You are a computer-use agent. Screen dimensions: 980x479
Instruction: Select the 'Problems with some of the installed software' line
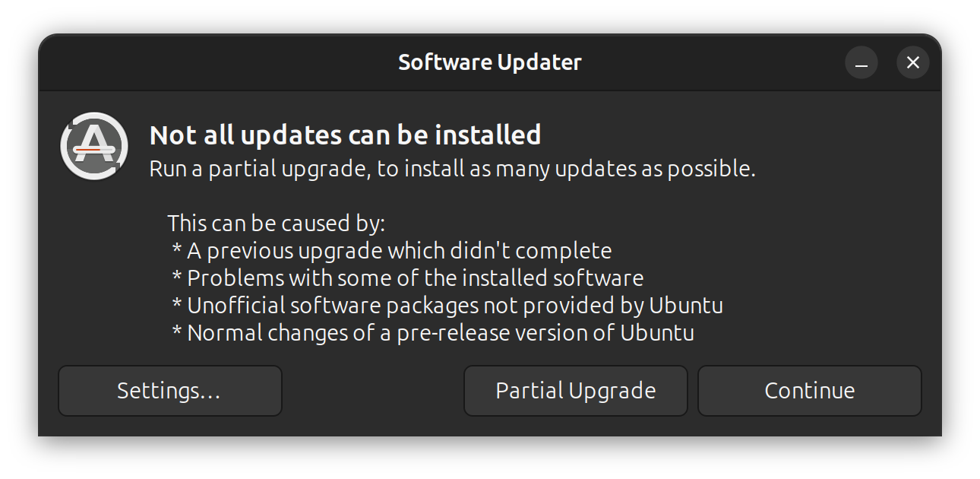(x=407, y=278)
